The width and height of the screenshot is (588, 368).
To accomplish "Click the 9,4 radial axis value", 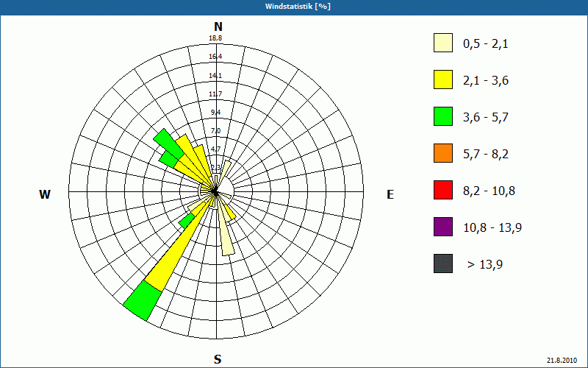I will point(215,113).
